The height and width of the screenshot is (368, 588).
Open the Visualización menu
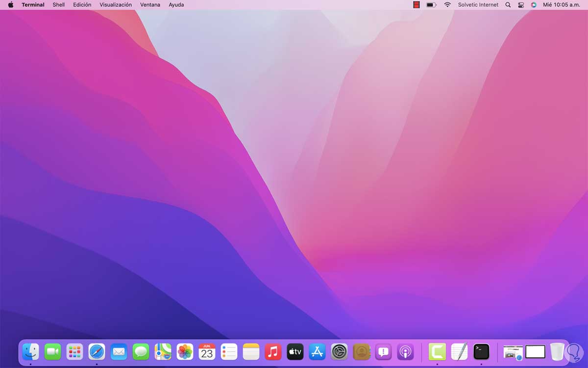pos(116,4)
